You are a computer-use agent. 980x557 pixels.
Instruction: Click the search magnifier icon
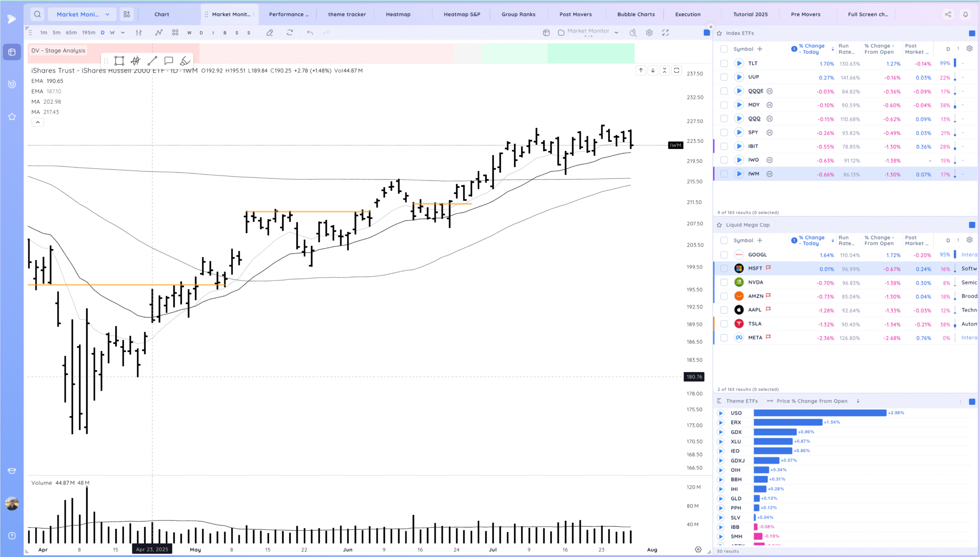(x=37, y=14)
